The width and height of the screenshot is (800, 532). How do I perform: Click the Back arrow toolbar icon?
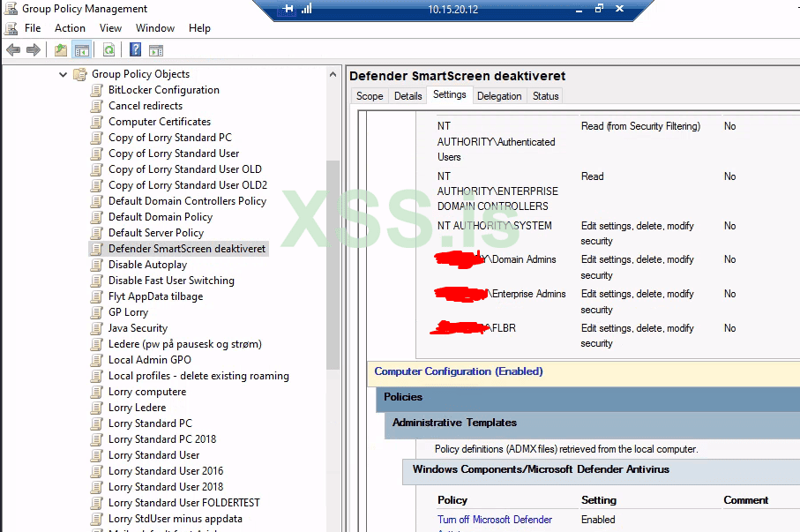[13, 50]
